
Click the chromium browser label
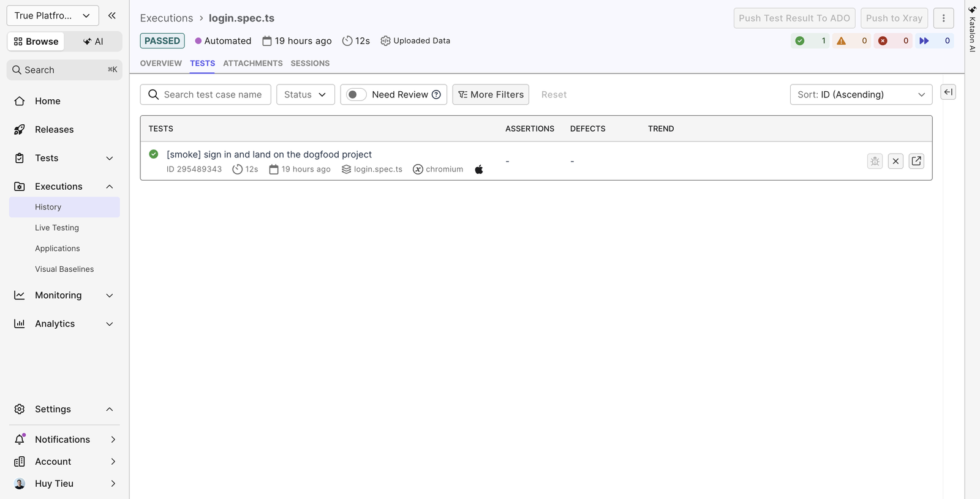(x=444, y=169)
